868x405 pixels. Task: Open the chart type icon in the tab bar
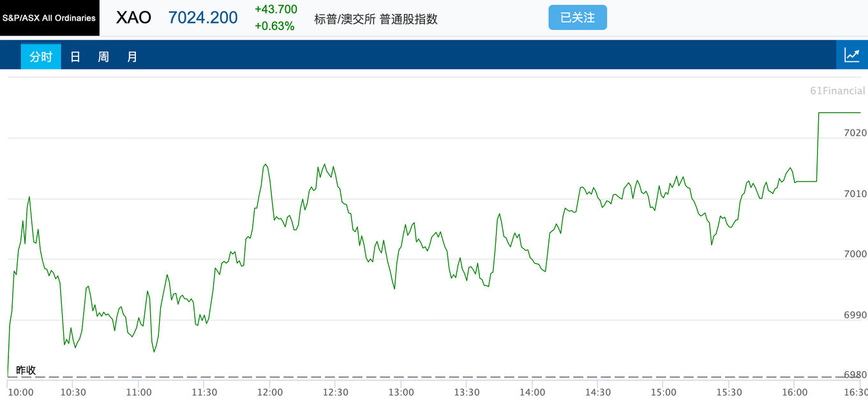tap(852, 55)
